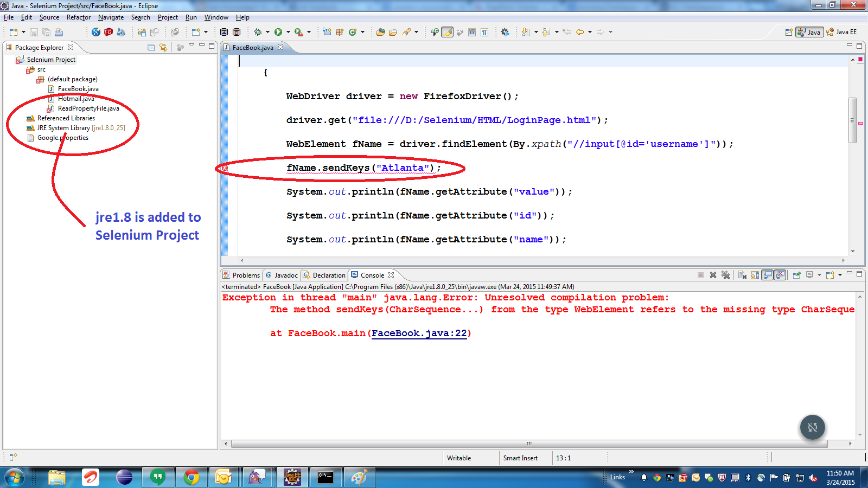Toggle Show Console on Standard Error change

(x=780, y=275)
